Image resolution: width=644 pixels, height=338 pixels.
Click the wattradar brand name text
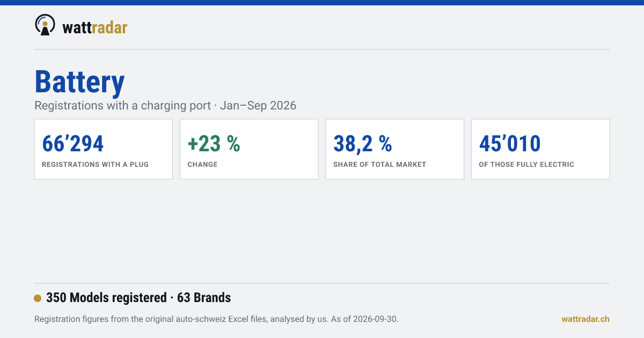[95, 27]
